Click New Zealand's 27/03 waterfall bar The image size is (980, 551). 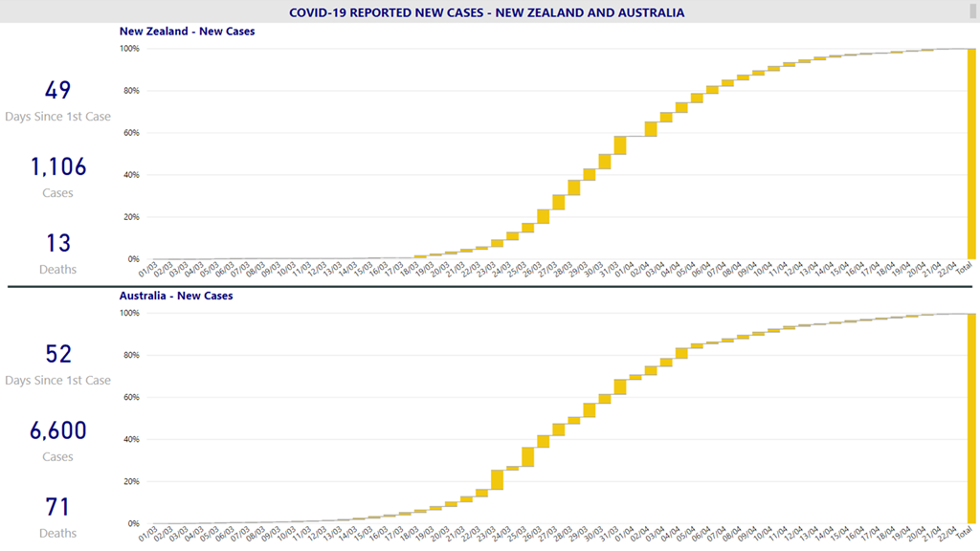click(559, 202)
